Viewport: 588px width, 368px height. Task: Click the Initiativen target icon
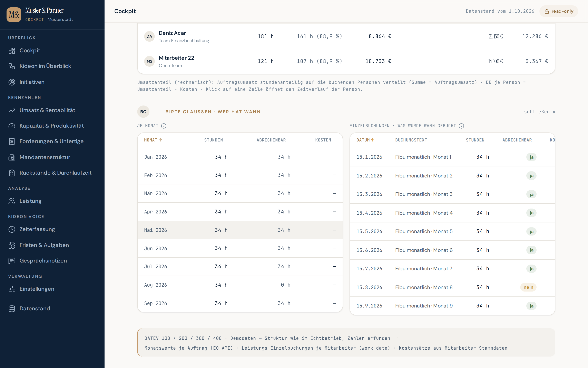[12, 82]
